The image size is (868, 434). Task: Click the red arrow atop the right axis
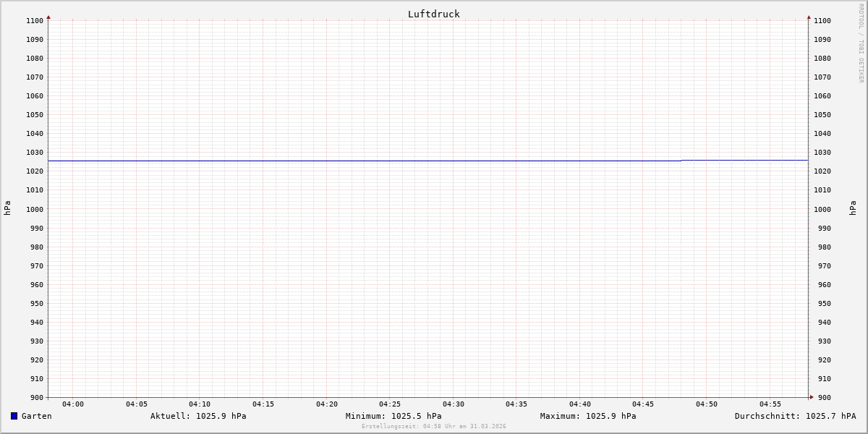pos(809,17)
